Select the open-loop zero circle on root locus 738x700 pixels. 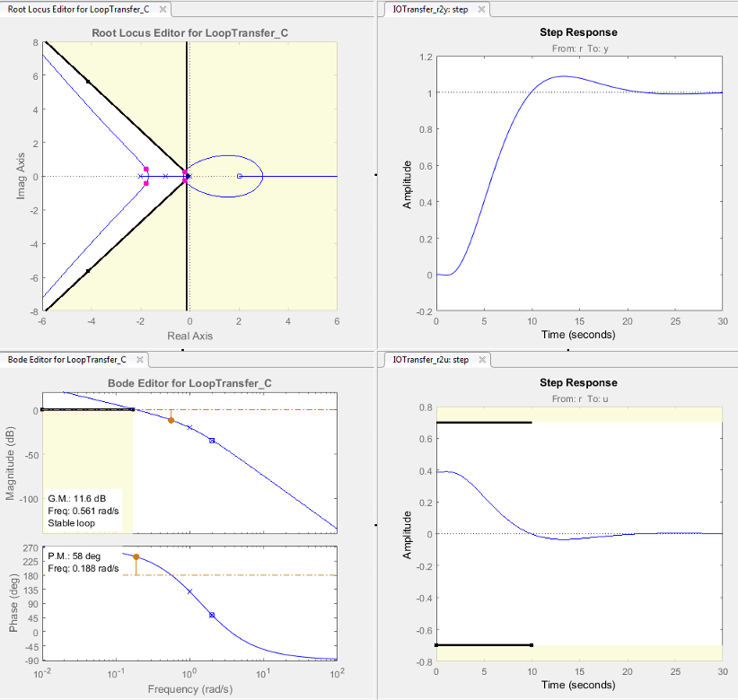(x=240, y=177)
